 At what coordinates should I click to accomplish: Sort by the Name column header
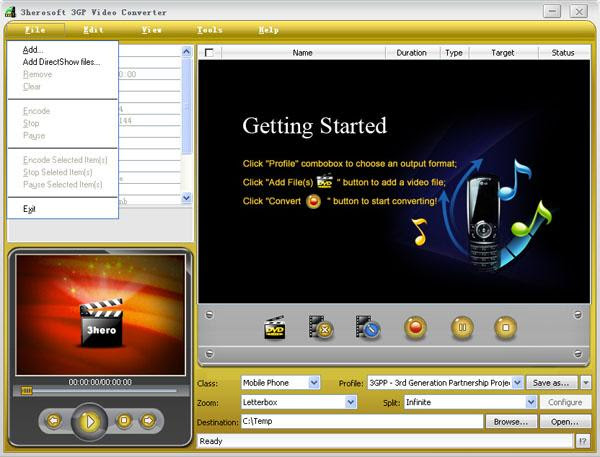point(303,52)
